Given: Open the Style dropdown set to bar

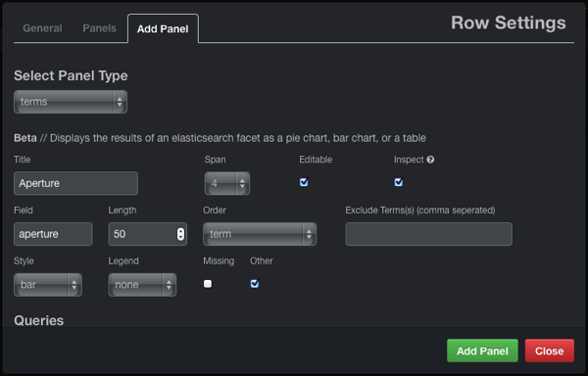Looking at the screenshot, I should pos(48,285).
